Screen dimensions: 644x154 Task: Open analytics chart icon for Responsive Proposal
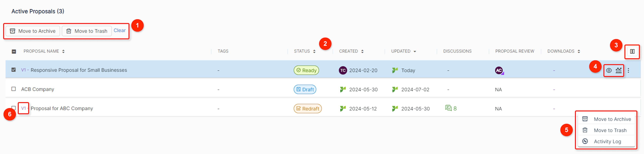click(619, 71)
